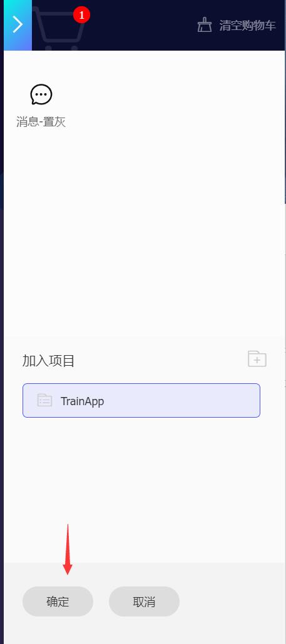Select the TrainApp project row
The width and height of the screenshot is (286, 644).
pyautogui.click(x=141, y=400)
